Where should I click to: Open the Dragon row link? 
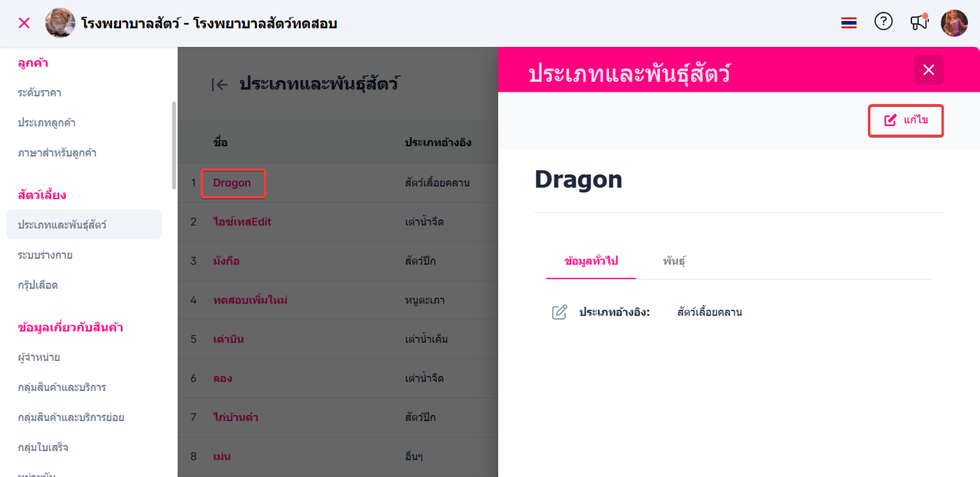pyautogui.click(x=232, y=183)
